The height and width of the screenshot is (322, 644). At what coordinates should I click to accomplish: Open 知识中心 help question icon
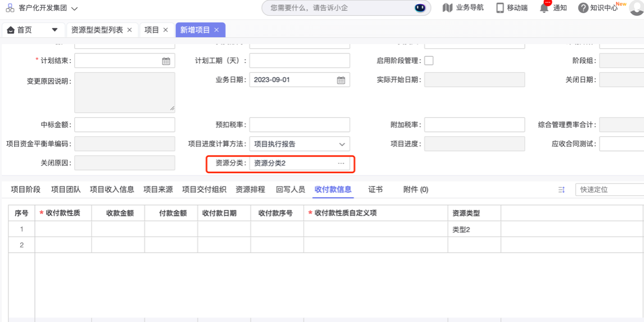(583, 8)
